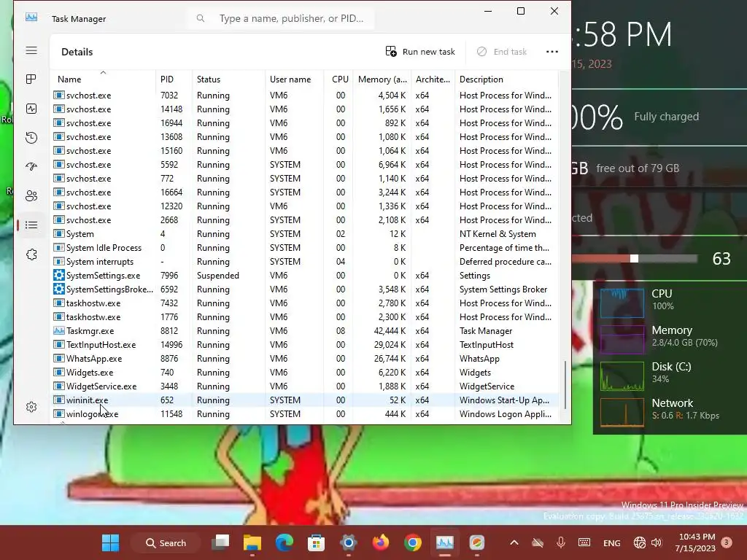The width and height of the screenshot is (747, 560).
Task: Open the Services page puzzle icon
Action: [x=31, y=254]
